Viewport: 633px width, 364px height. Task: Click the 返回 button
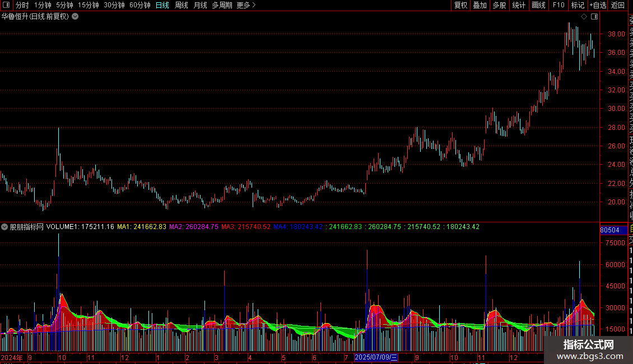(618, 5)
